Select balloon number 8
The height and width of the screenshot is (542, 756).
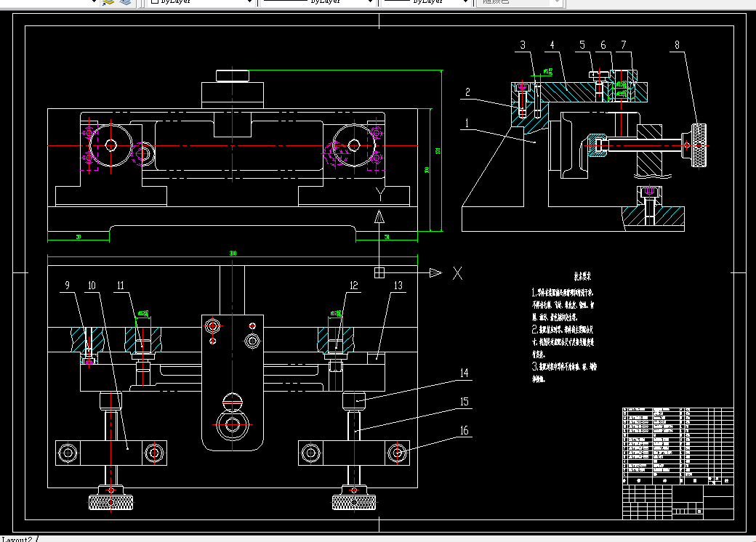point(677,45)
